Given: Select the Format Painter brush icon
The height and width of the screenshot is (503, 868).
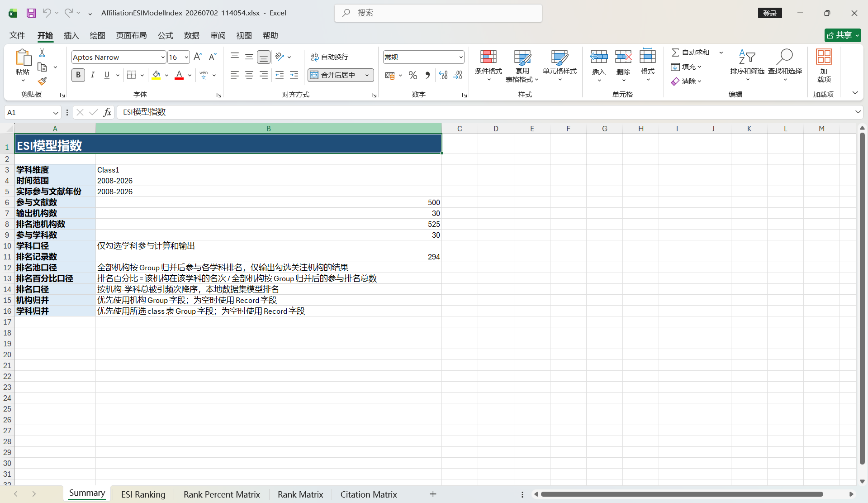Looking at the screenshot, I should coord(42,81).
